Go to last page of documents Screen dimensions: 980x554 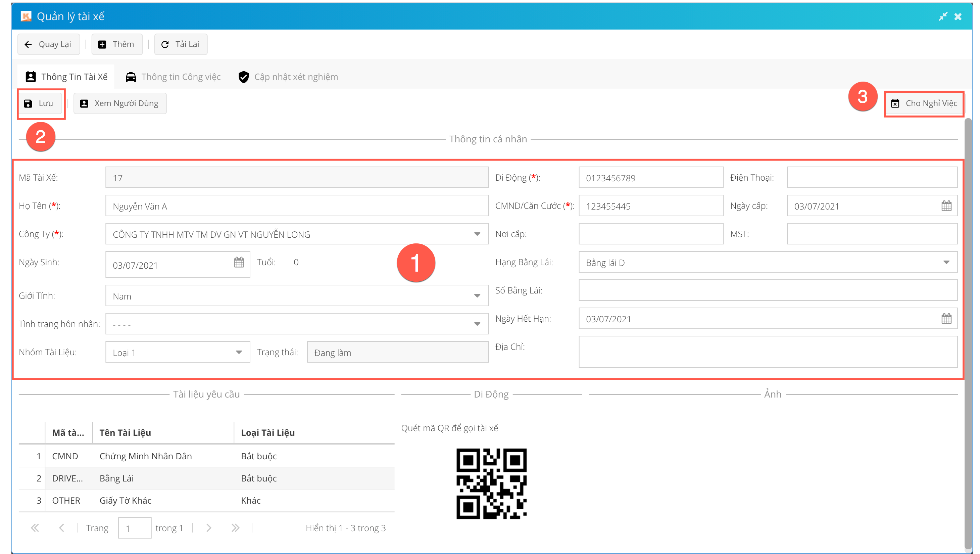[x=236, y=528]
